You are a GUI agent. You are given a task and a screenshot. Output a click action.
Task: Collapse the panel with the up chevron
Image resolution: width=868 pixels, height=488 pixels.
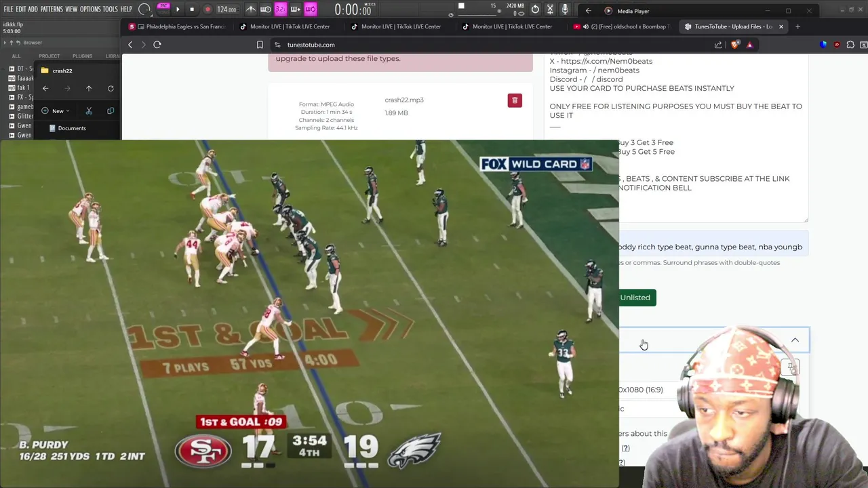tap(795, 340)
